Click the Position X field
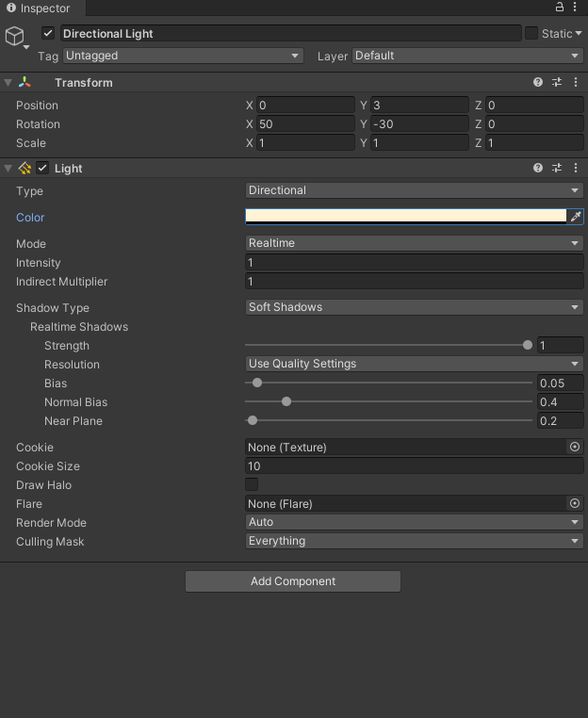Screen dimensions: 588x718 [x=305, y=106]
